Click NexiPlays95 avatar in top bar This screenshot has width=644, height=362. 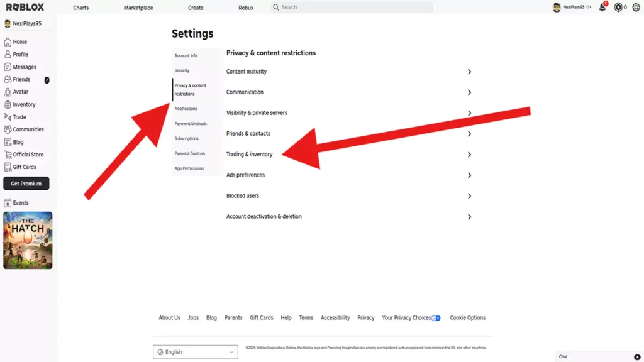[x=557, y=8]
